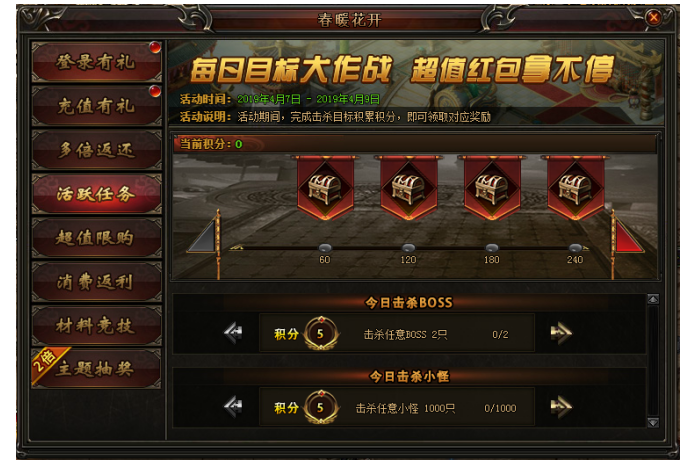Click the 5 points medal for killing BOSS

(321, 334)
